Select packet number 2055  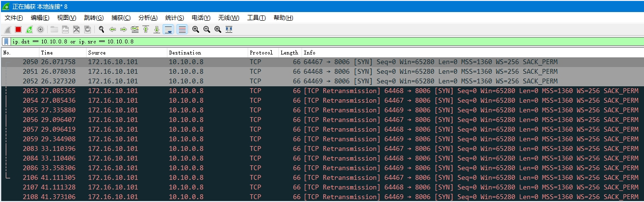[x=322, y=110]
